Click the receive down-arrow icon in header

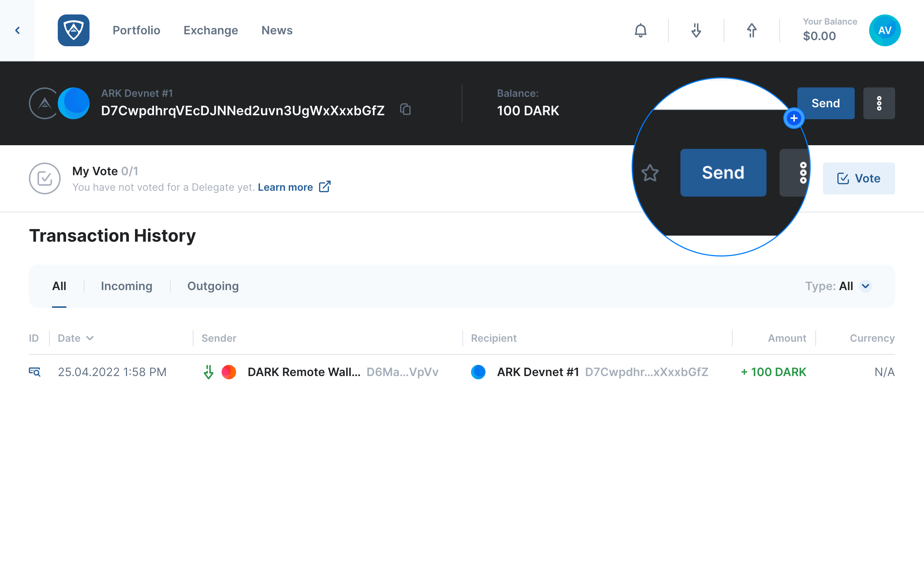(696, 31)
